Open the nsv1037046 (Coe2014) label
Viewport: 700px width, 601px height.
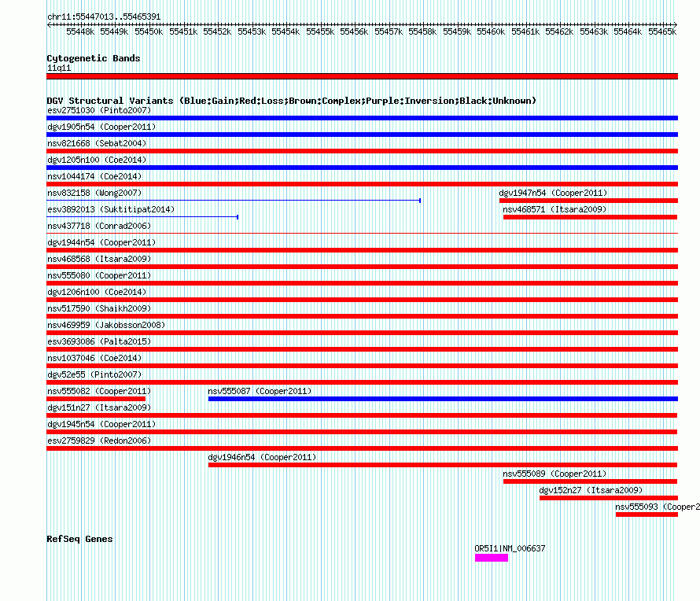tap(94, 358)
